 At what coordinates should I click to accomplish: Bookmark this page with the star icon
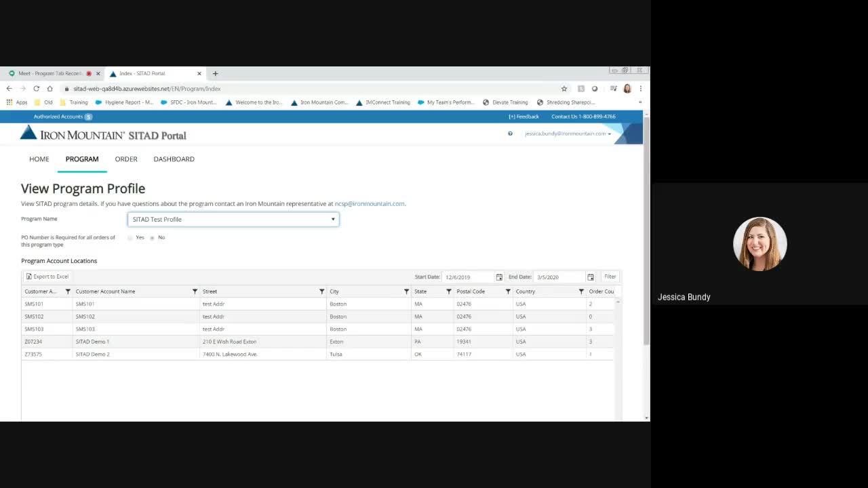pos(564,88)
